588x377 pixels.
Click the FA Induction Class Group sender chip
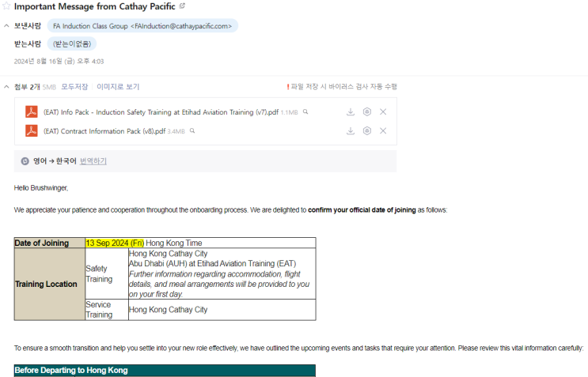142,26
